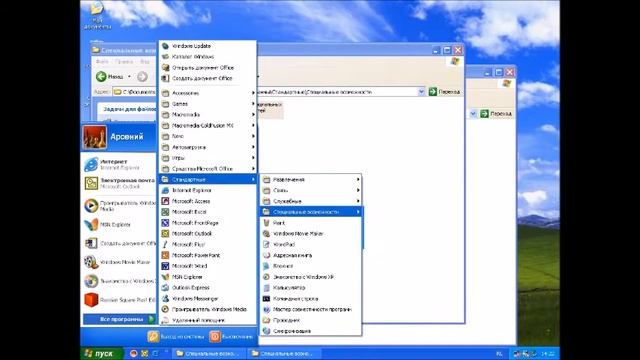The image size is (640, 360).
Task: Click the Выход из системы log off button
Action: coord(176,336)
